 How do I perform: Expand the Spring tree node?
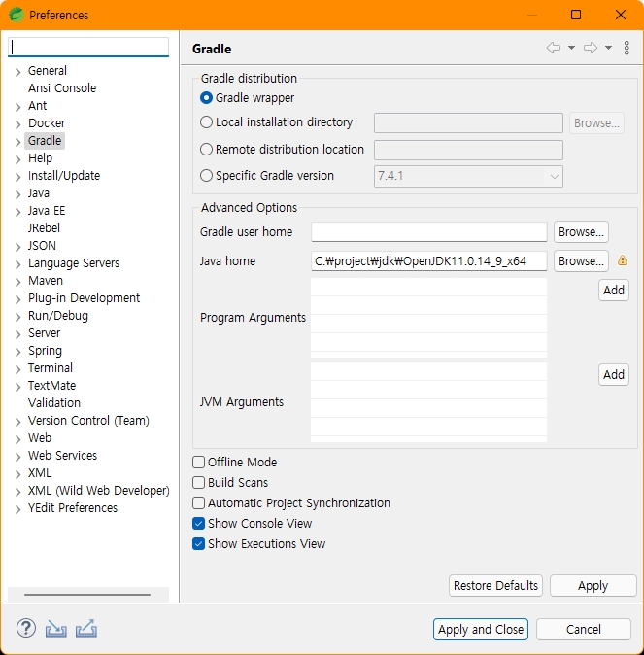(x=17, y=352)
